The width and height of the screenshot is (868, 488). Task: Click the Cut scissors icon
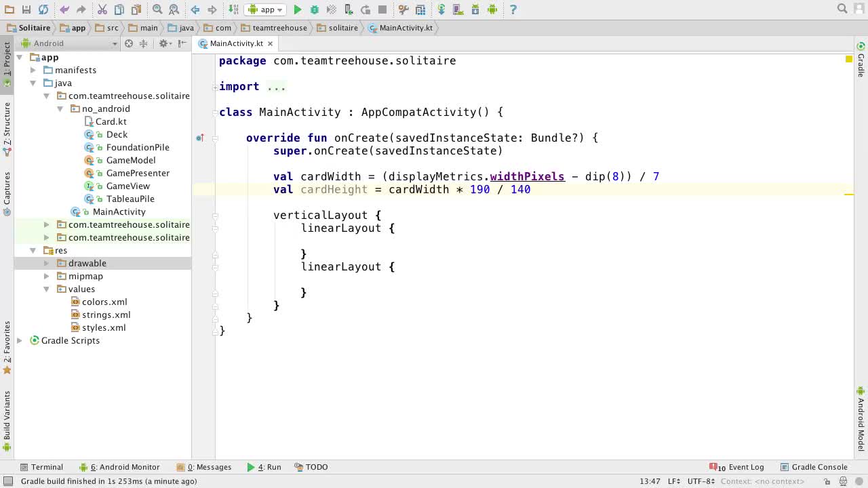point(102,9)
